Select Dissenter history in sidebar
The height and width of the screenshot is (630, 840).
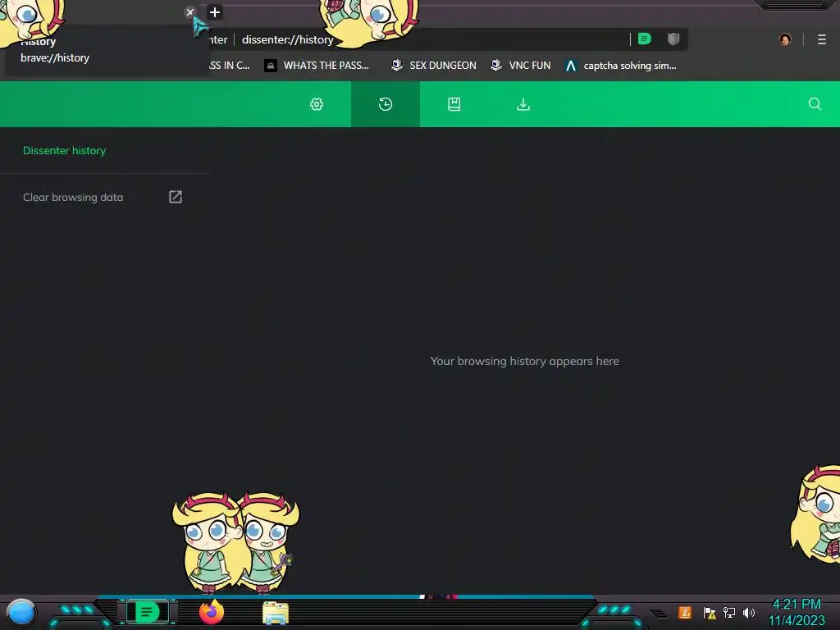pos(64,151)
